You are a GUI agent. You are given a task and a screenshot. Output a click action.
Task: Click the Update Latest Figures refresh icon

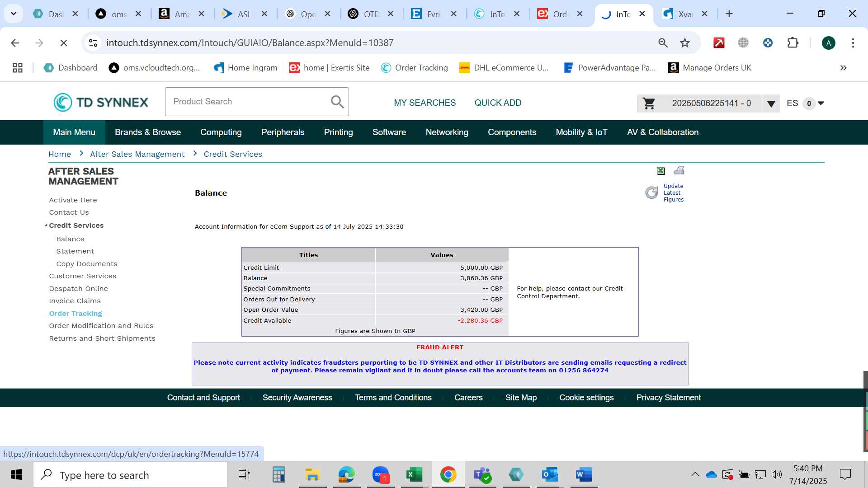(651, 192)
